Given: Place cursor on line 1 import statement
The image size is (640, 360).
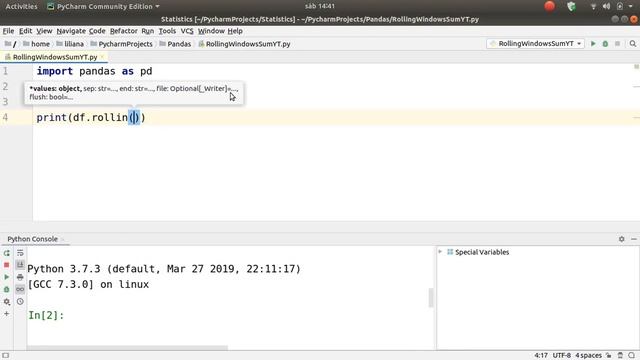Looking at the screenshot, I should 94,71.
